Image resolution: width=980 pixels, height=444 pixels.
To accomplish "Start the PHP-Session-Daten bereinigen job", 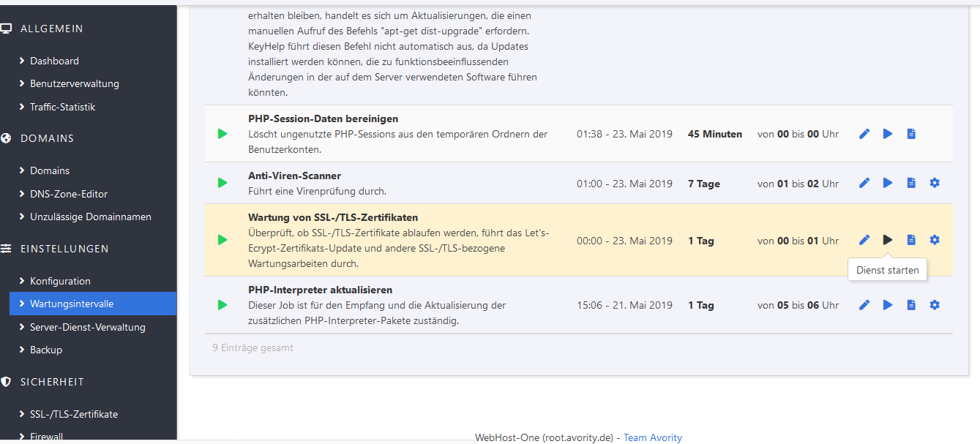I will tap(888, 134).
